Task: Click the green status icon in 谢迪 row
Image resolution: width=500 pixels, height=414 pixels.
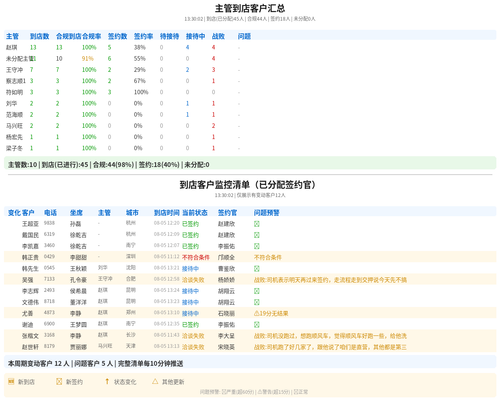Action: pyautogui.click(x=256, y=325)
